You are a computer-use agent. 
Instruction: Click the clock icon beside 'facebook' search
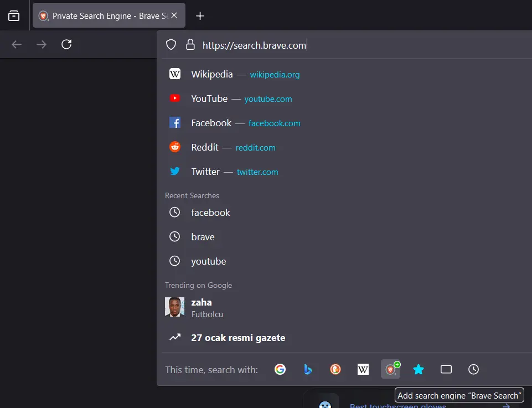pyautogui.click(x=175, y=213)
